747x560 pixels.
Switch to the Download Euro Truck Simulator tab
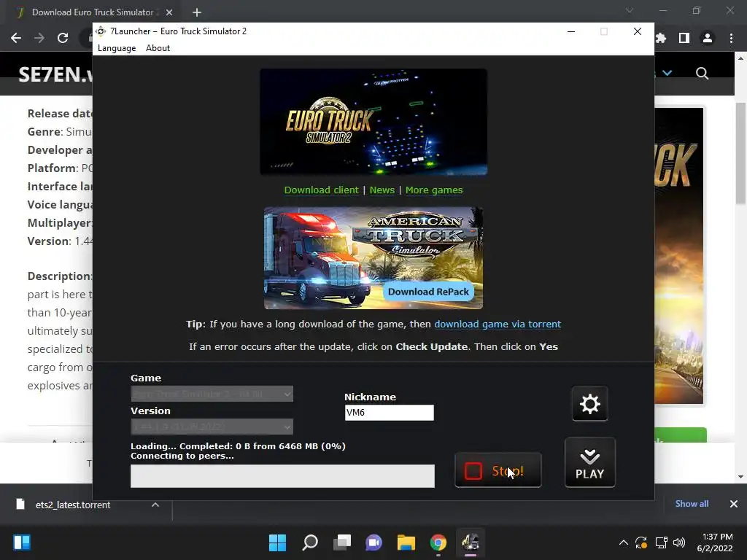93,12
